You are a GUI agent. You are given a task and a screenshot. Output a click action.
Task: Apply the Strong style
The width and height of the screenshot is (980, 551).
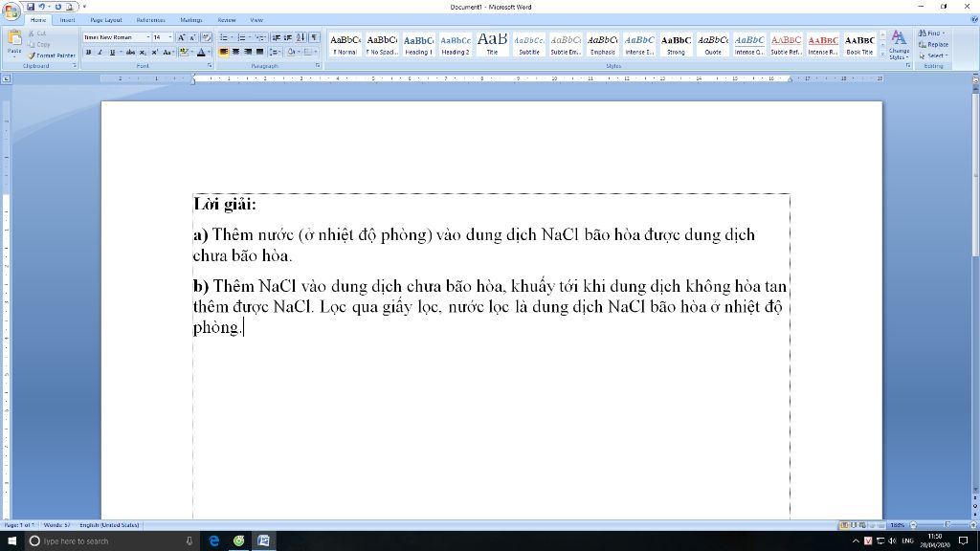click(x=677, y=44)
